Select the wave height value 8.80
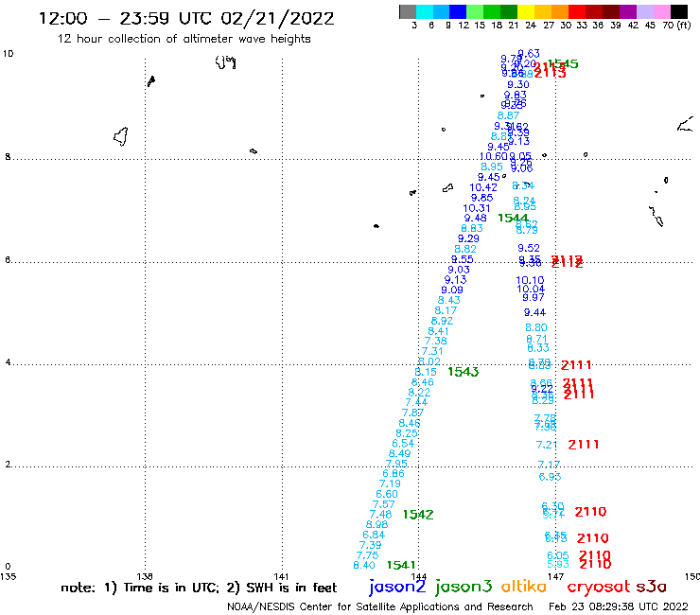Viewport: 700px width, 615px height. point(536,327)
